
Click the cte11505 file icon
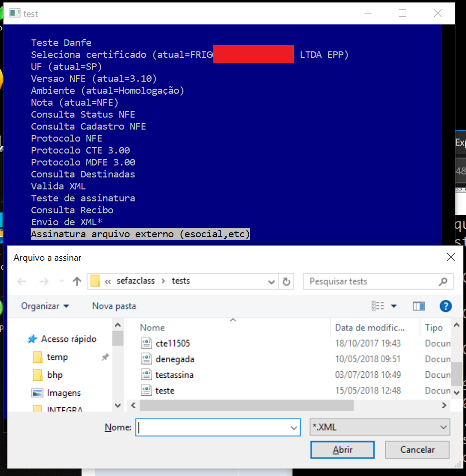147,343
